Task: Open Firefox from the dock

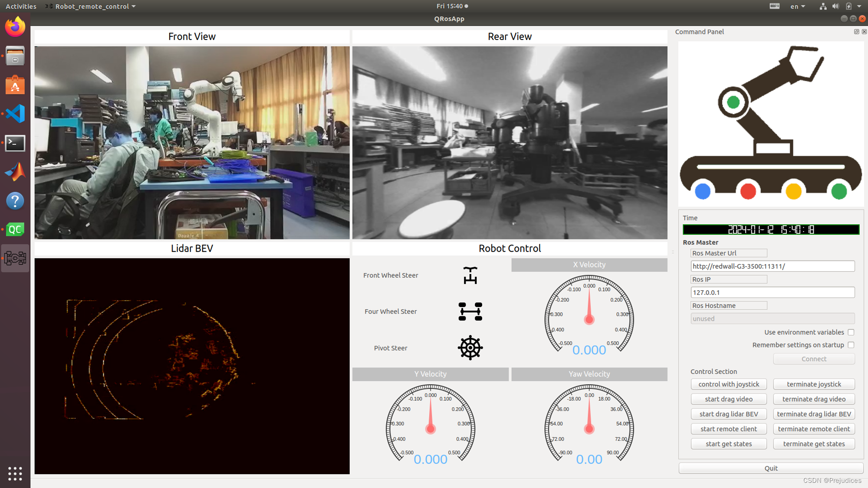Action: pos(15,27)
